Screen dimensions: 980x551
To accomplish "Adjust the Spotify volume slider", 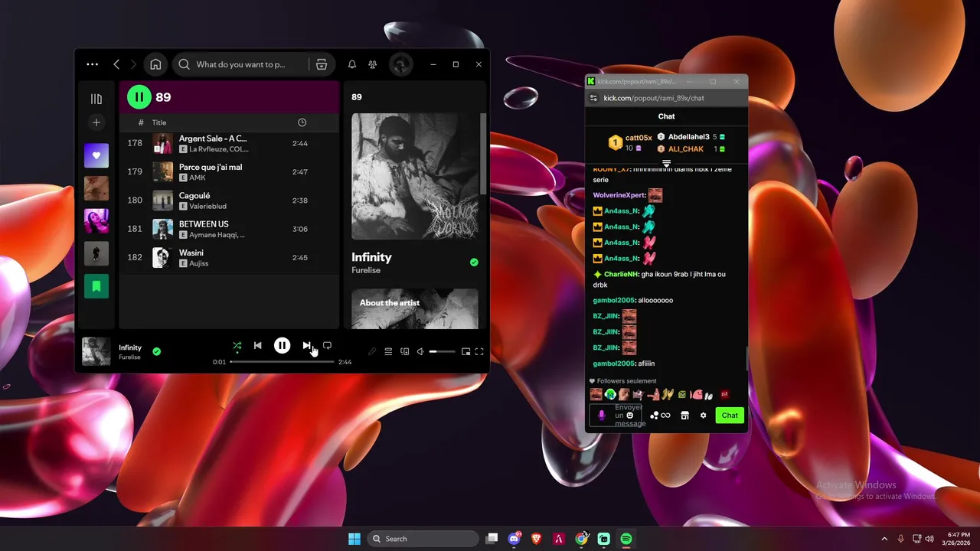I will pyautogui.click(x=442, y=352).
